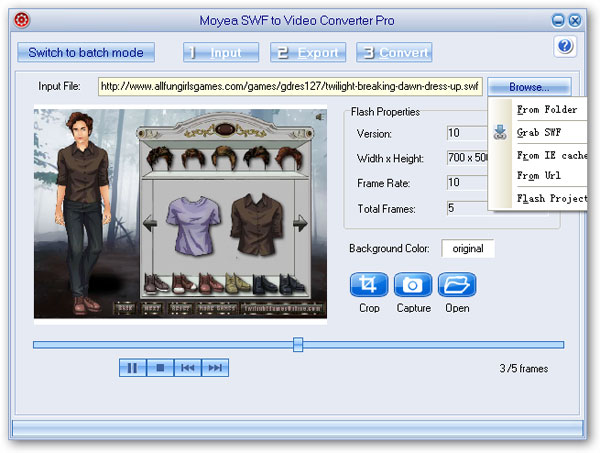Click the bottom progress bar
This screenshot has height=453, width=600.
point(298,428)
